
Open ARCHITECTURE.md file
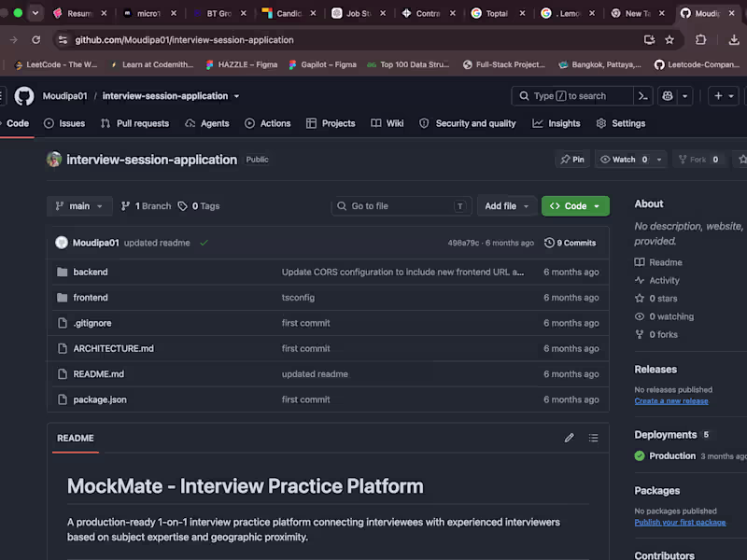113,348
